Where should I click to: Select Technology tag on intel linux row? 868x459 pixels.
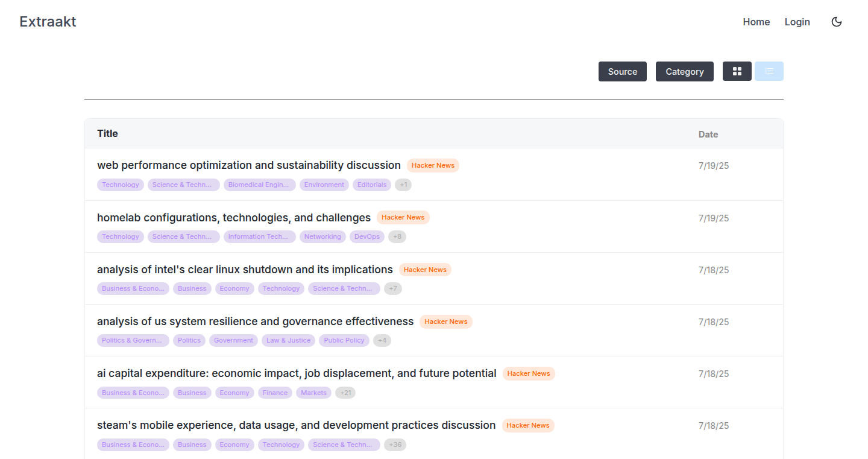281,288
